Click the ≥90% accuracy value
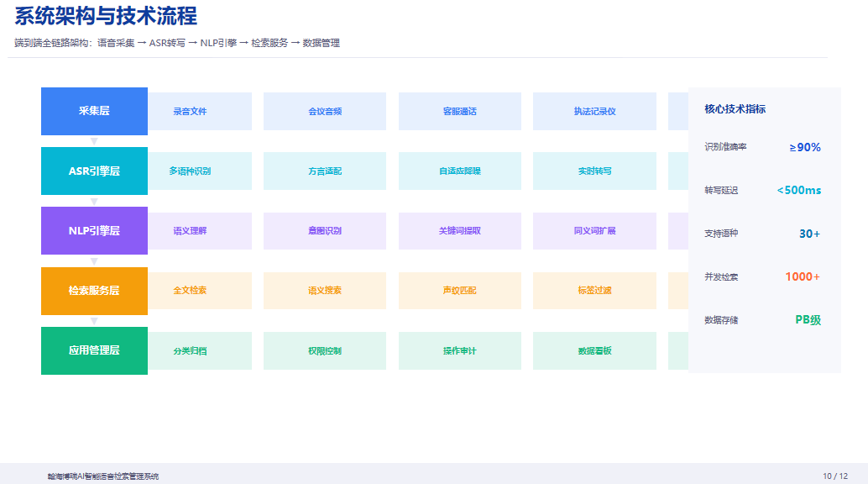 805,148
